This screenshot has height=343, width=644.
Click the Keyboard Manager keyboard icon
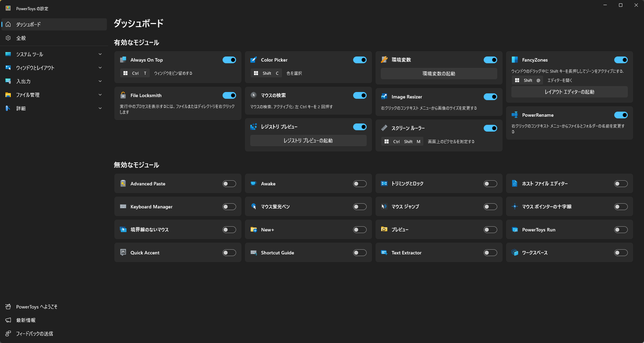[x=123, y=207]
